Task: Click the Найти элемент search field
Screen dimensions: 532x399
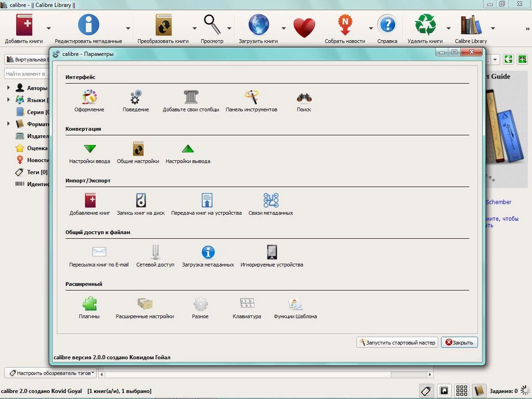Action: click(x=27, y=73)
